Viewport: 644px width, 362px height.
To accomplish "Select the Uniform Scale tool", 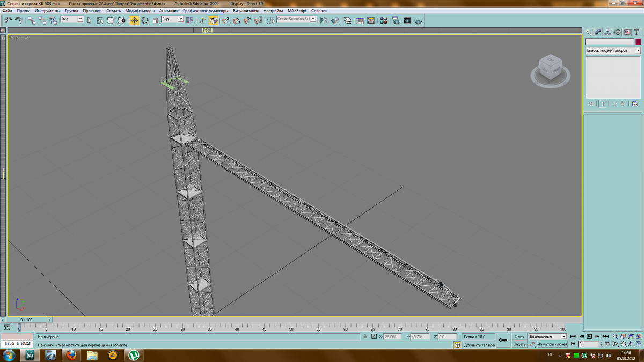I will (156, 20).
